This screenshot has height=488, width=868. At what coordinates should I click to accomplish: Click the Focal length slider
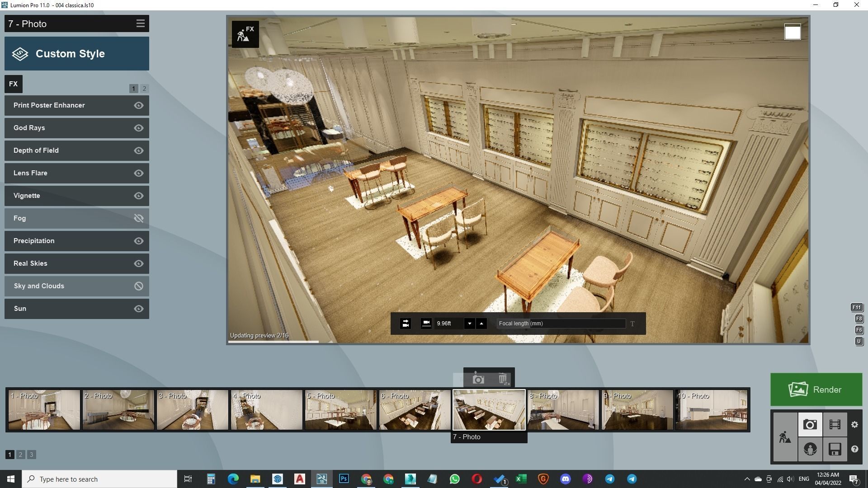click(x=561, y=324)
